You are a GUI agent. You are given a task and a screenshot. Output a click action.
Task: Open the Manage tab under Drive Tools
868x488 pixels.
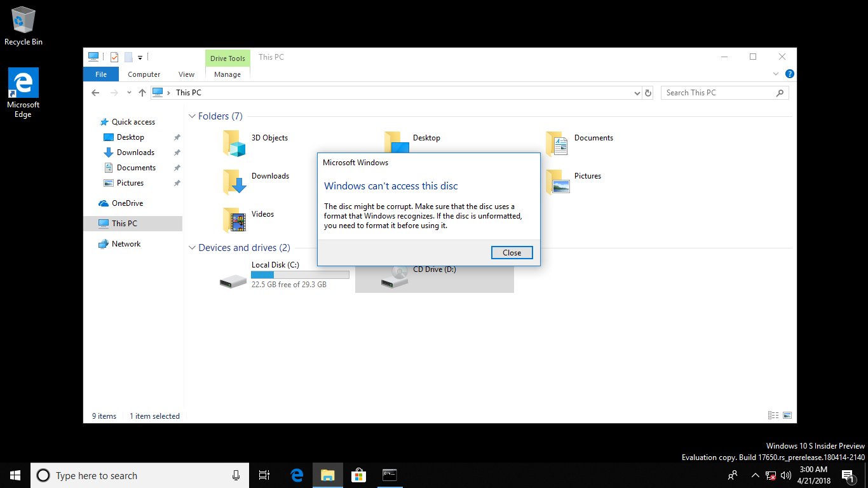pyautogui.click(x=227, y=74)
